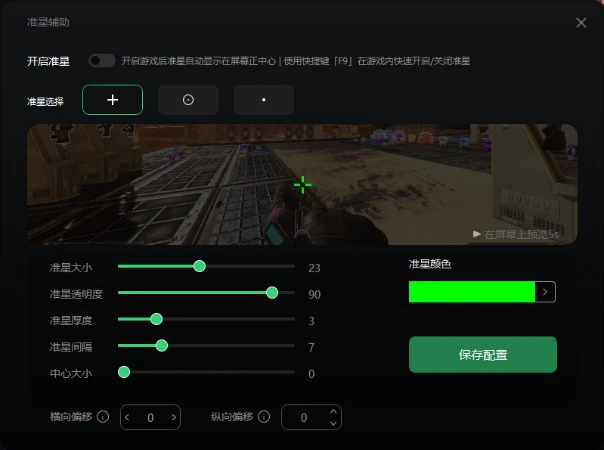Click the 横向偏移 value field
This screenshot has width=604, height=450.
coord(150,417)
